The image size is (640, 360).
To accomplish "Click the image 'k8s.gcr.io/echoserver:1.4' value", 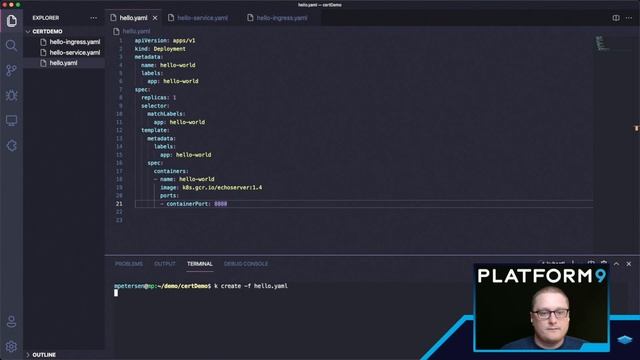I will pyautogui.click(x=222, y=187).
